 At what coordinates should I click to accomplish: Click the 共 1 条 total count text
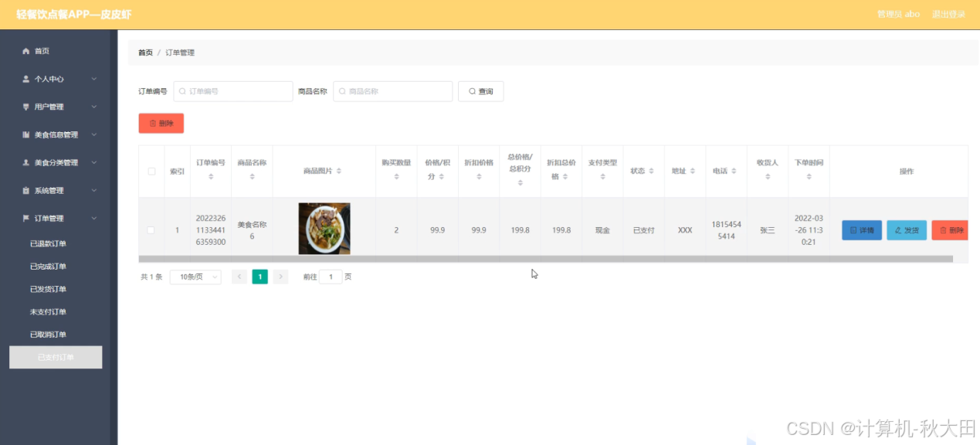click(151, 277)
